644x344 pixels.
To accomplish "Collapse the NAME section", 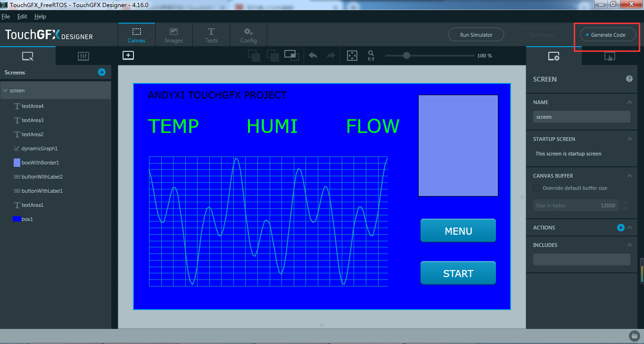I will point(629,102).
